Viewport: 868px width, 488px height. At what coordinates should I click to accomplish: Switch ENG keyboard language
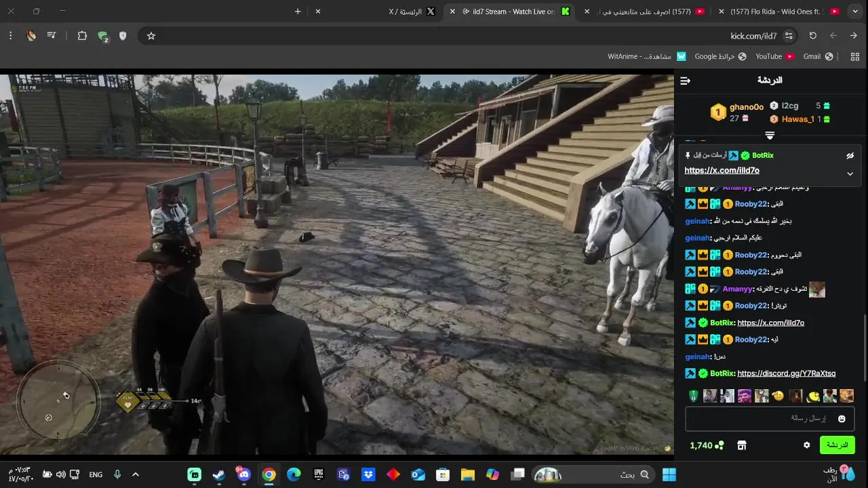[x=96, y=474]
